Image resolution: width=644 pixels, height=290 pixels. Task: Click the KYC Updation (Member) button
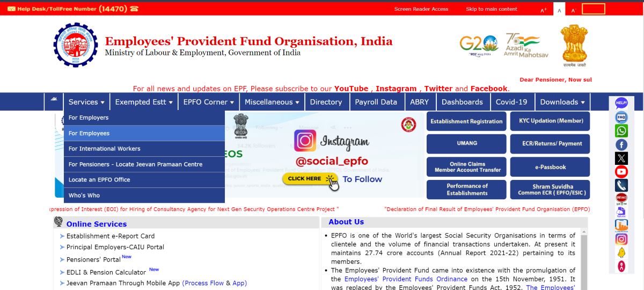550,121
